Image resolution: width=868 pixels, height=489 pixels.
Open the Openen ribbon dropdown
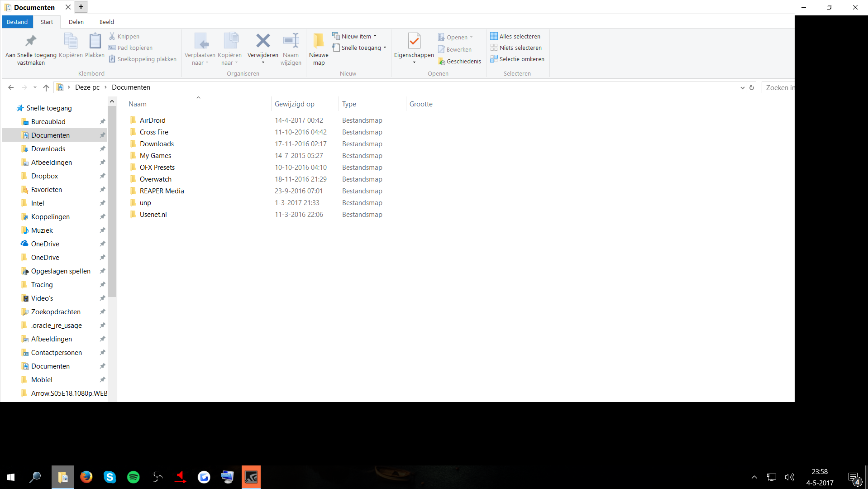coord(455,37)
